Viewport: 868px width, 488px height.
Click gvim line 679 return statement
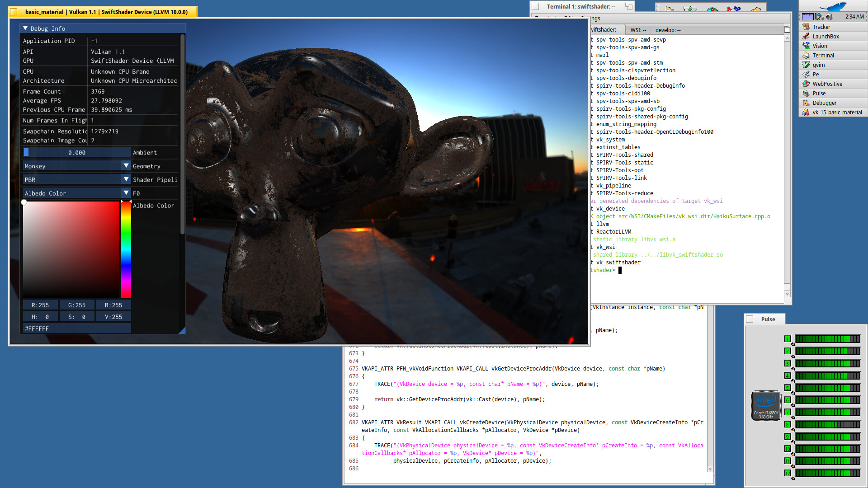coord(459,399)
